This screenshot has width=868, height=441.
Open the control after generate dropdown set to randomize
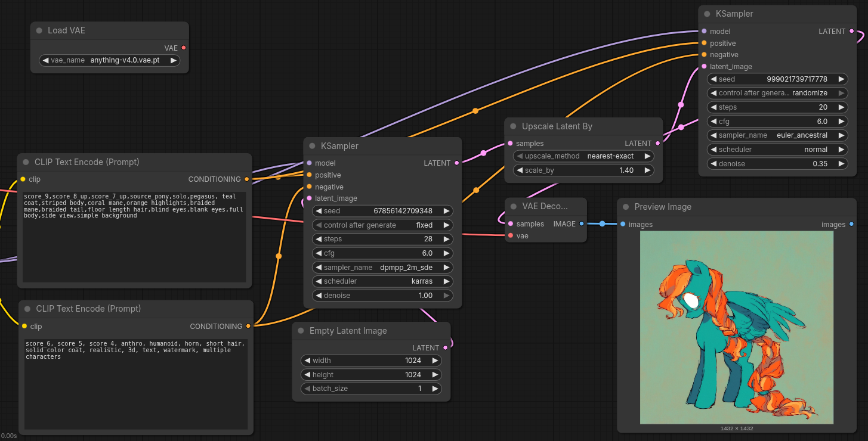pyautogui.click(x=777, y=93)
